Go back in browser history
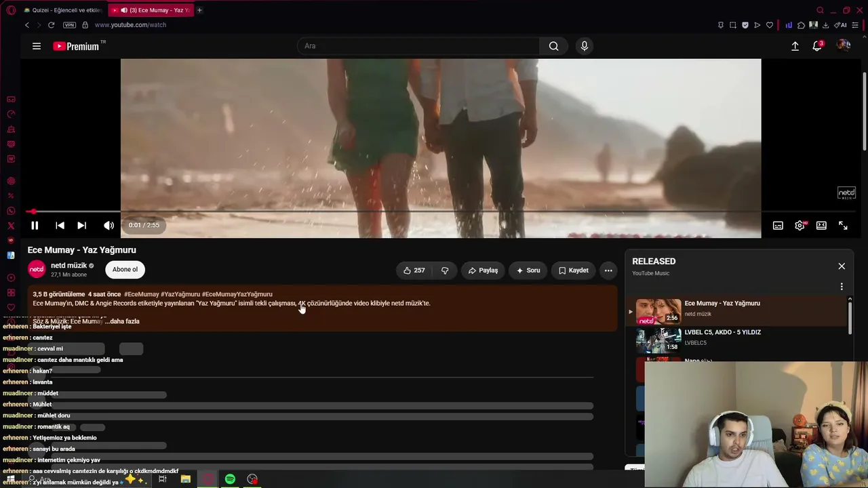Image resolution: width=868 pixels, height=488 pixels. (27, 25)
